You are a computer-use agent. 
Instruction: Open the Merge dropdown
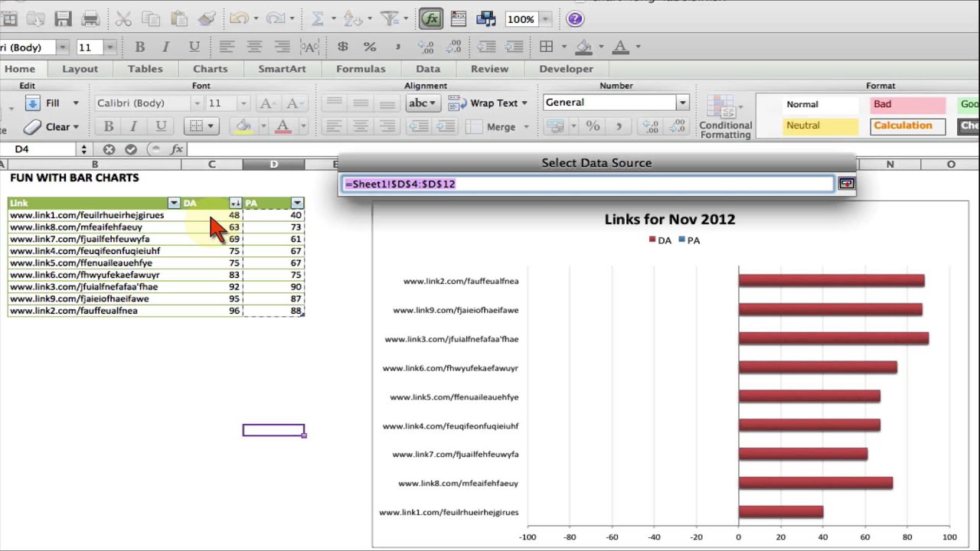coord(524,127)
